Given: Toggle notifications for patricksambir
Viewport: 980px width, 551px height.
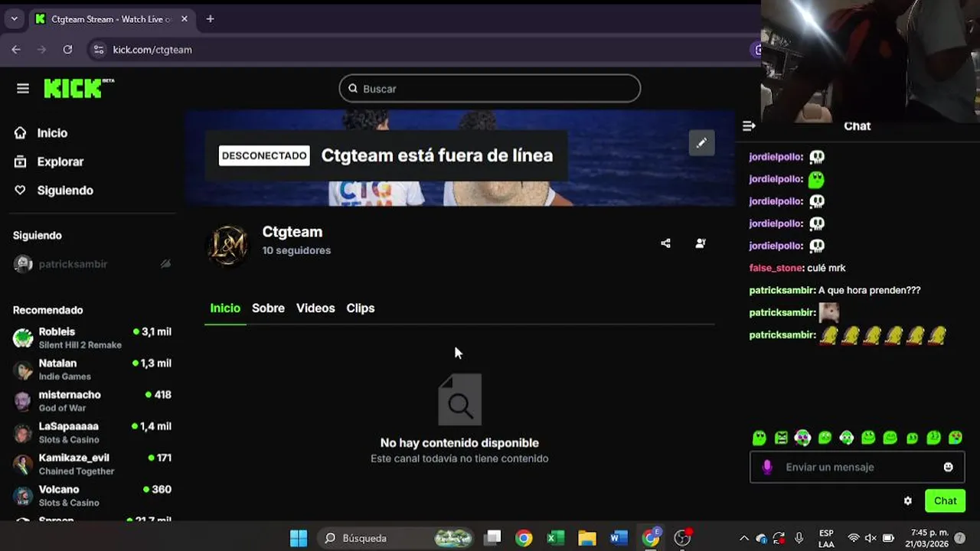Looking at the screenshot, I should [165, 264].
